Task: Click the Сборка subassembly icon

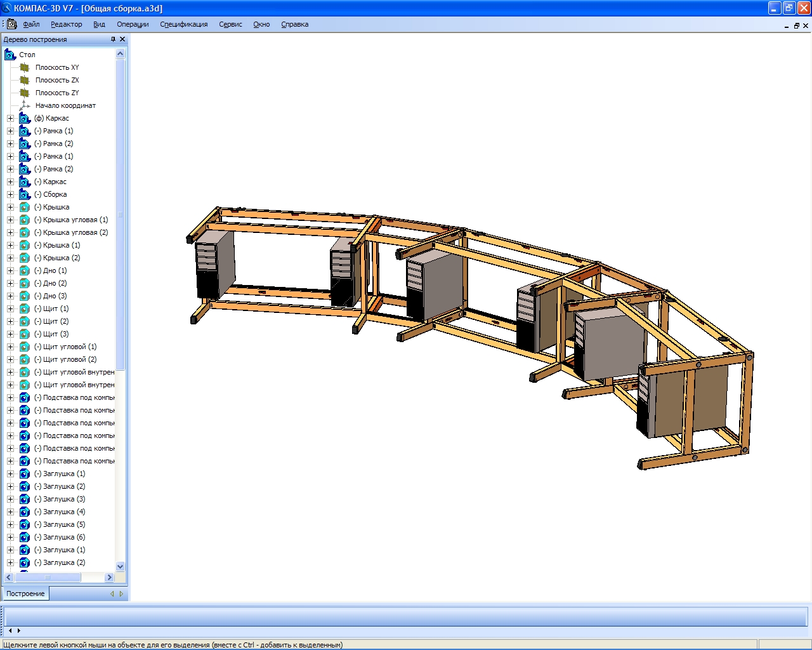Action: click(25, 194)
